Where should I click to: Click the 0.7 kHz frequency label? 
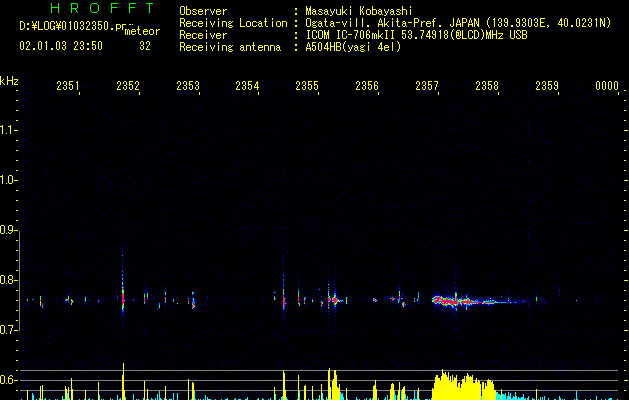point(8,330)
